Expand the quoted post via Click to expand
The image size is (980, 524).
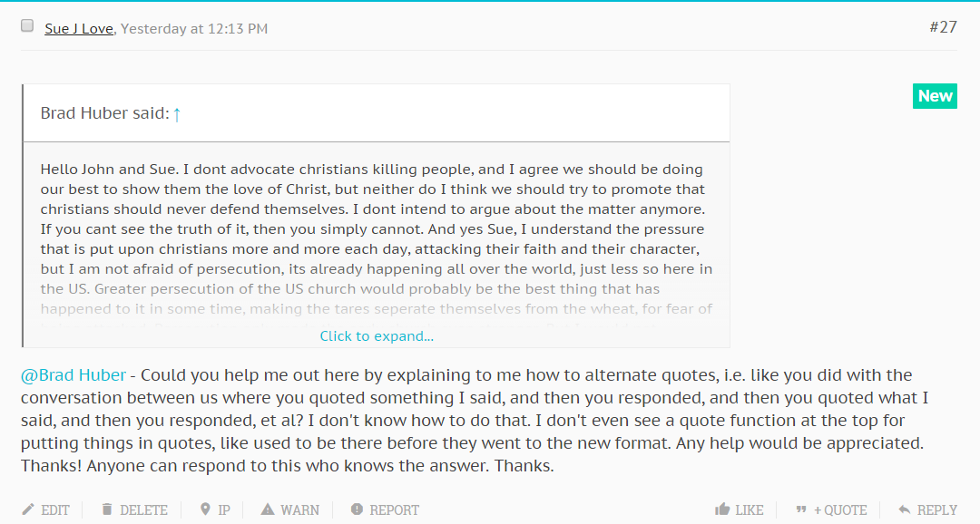click(x=377, y=336)
